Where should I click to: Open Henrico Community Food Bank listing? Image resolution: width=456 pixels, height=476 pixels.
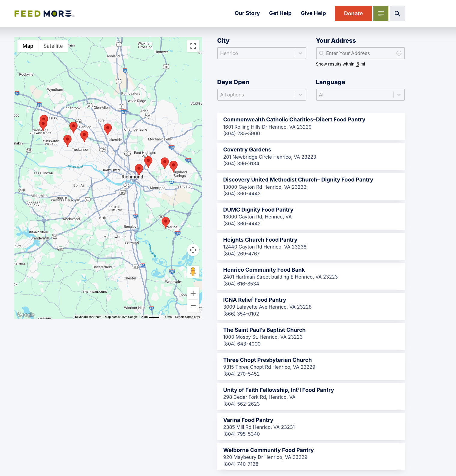264,270
